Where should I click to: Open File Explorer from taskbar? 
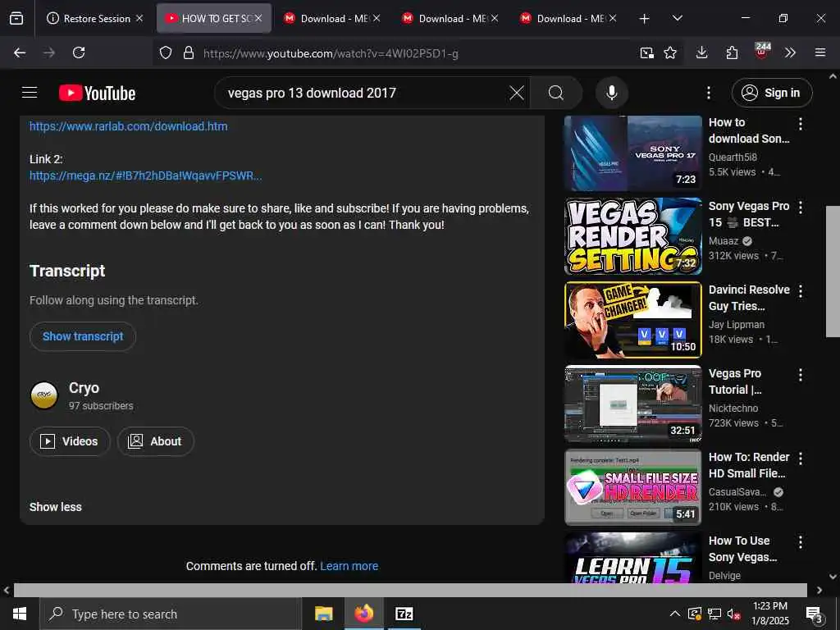point(323,614)
